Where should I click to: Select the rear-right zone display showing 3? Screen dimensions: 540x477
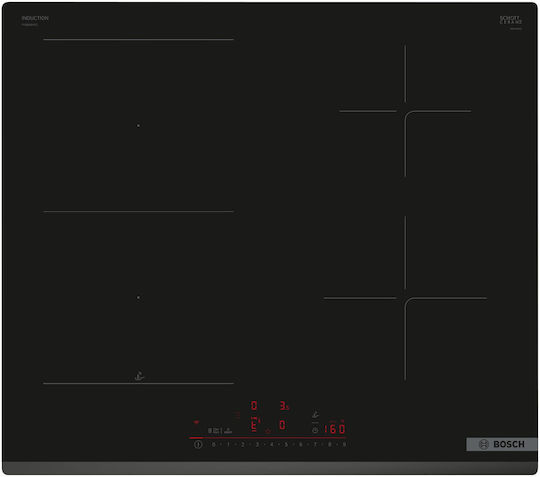284,405
